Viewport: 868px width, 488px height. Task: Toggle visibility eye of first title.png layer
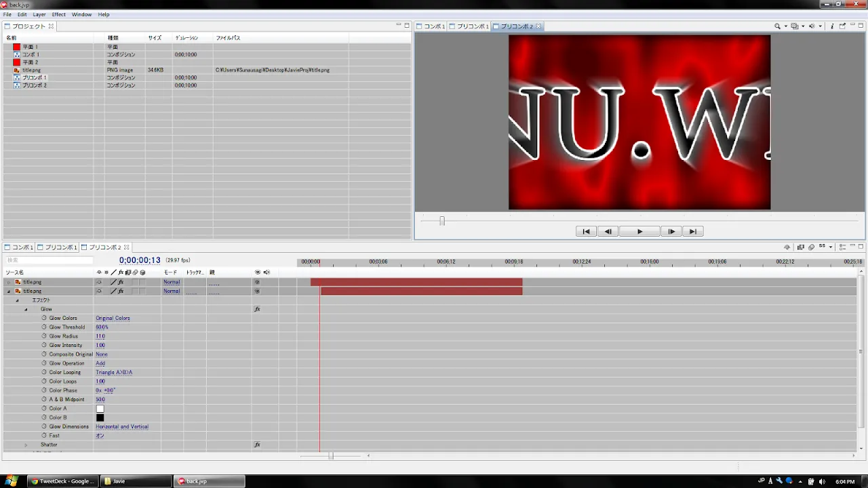coord(257,282)
